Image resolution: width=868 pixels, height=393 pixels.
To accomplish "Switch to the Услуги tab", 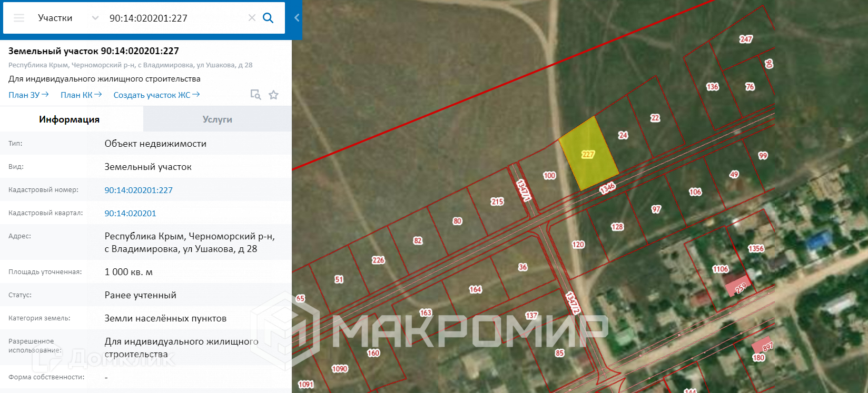I will coord(218,119).
